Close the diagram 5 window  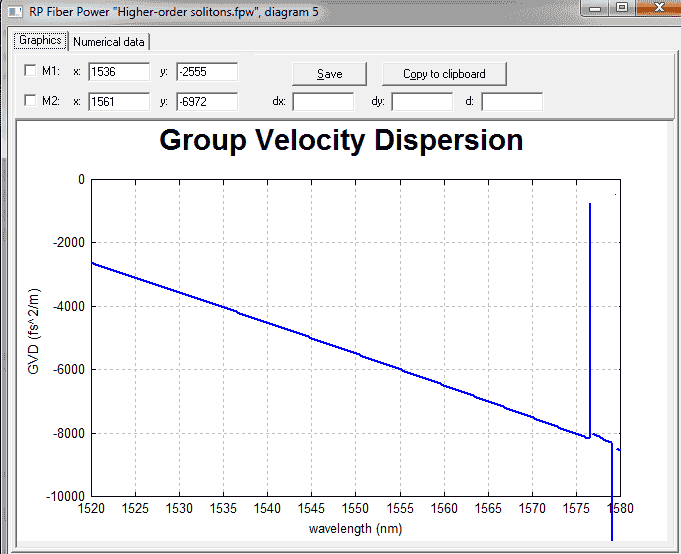click(658, 8)
